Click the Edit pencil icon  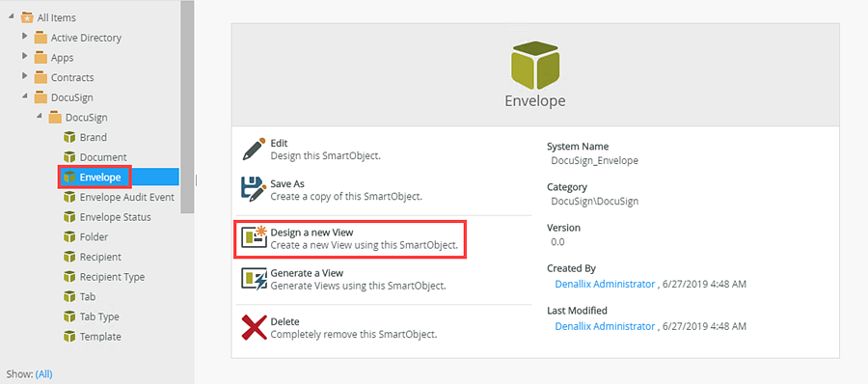coord(255,150)
